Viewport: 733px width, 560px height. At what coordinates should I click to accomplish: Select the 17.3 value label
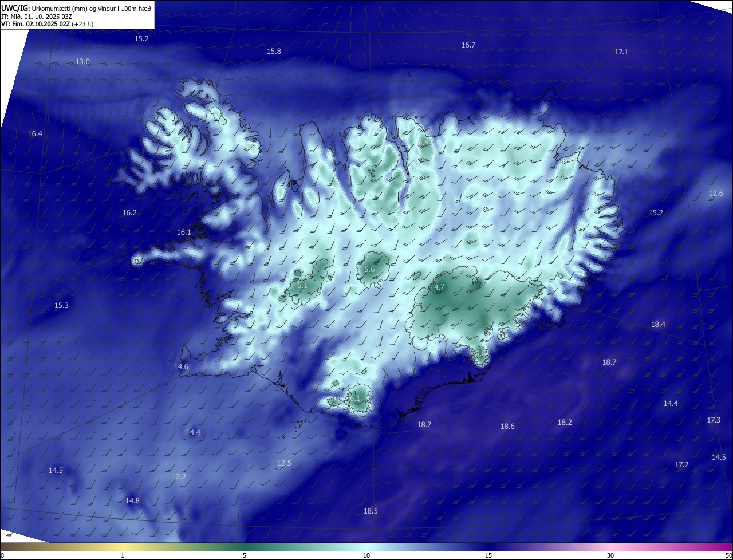pyautogui.click(x=714, y=420)
